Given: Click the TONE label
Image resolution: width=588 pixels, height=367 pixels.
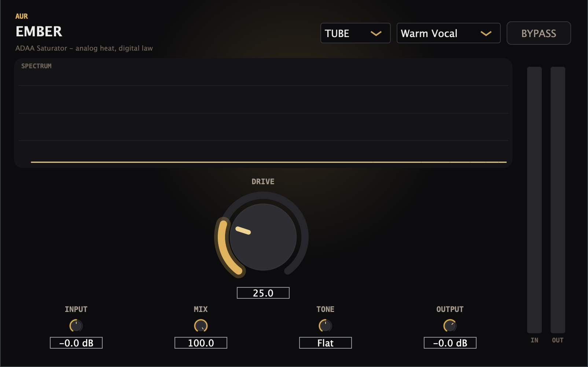Looking at the screenshot, I should pos(325,309).
